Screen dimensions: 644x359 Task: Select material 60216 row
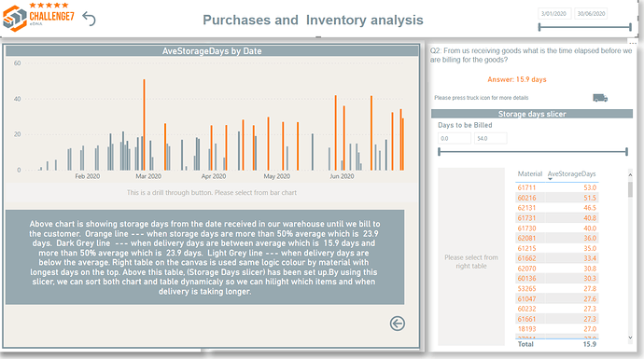pyautogui.click(x=556, y=198)
